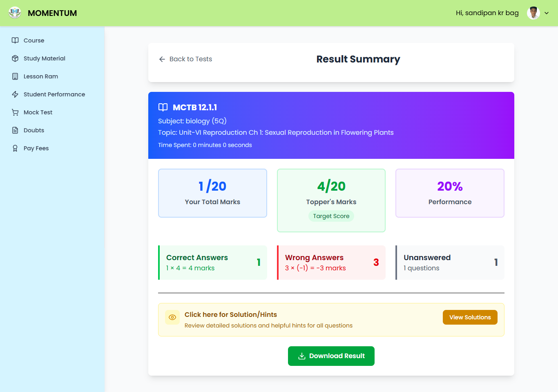Click the Target Score badge
The height and width of the screenshot is (392, 558).
pyautogui.click(x=331, y=216)
